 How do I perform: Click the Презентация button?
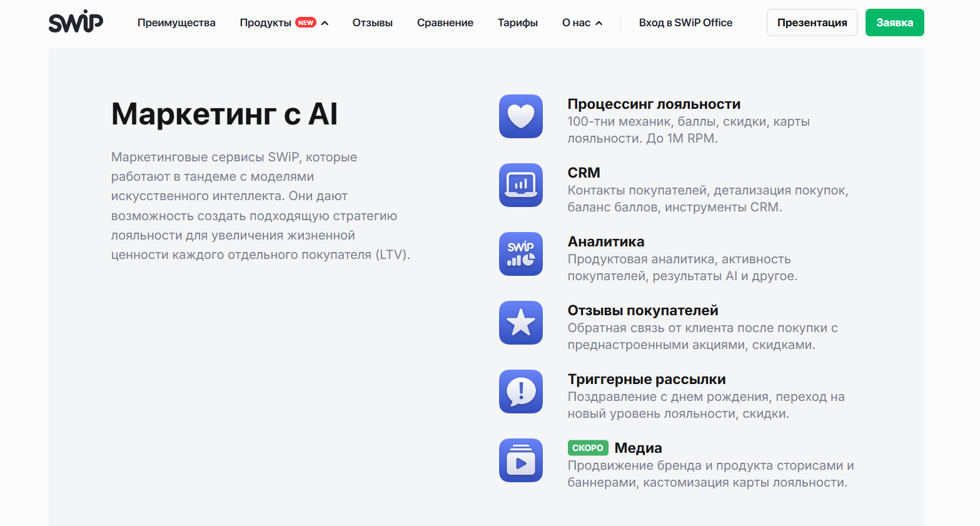pyautogui.click(x=812, y=23)
